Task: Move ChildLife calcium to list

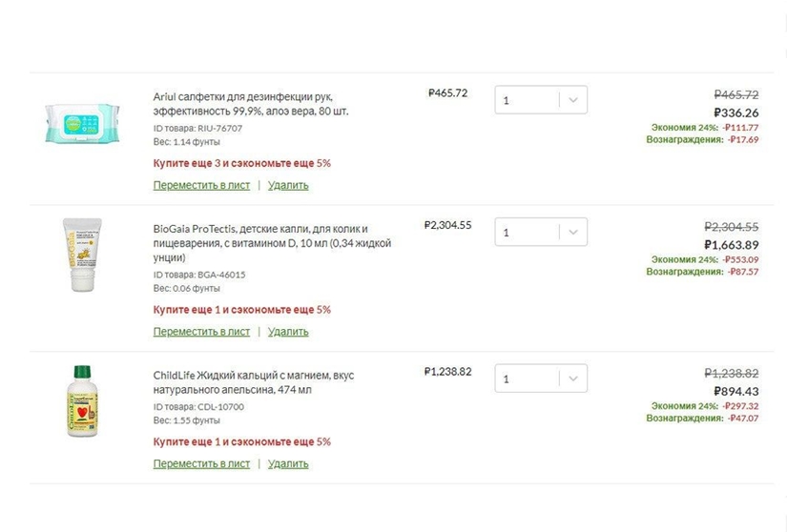Action: click(x=201, y=463)
